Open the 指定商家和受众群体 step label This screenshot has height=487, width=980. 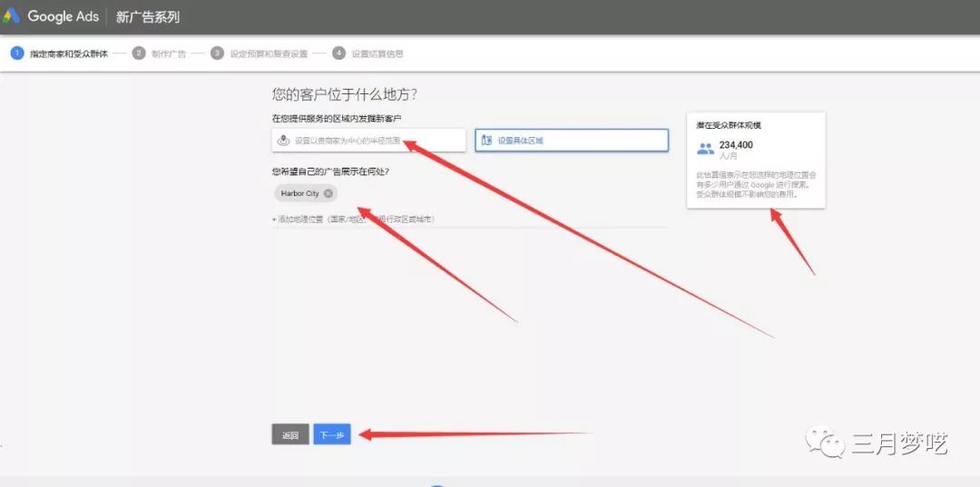[x=69, y=54]
